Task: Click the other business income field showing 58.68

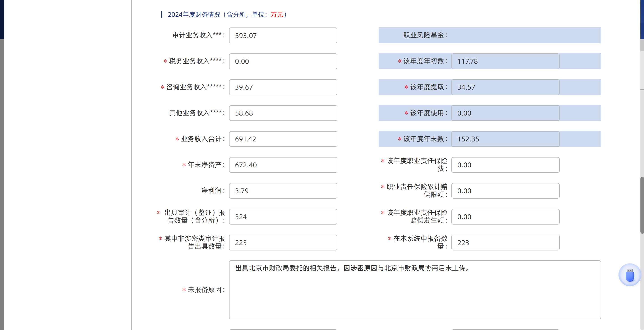Action: [x=283, y=113]
